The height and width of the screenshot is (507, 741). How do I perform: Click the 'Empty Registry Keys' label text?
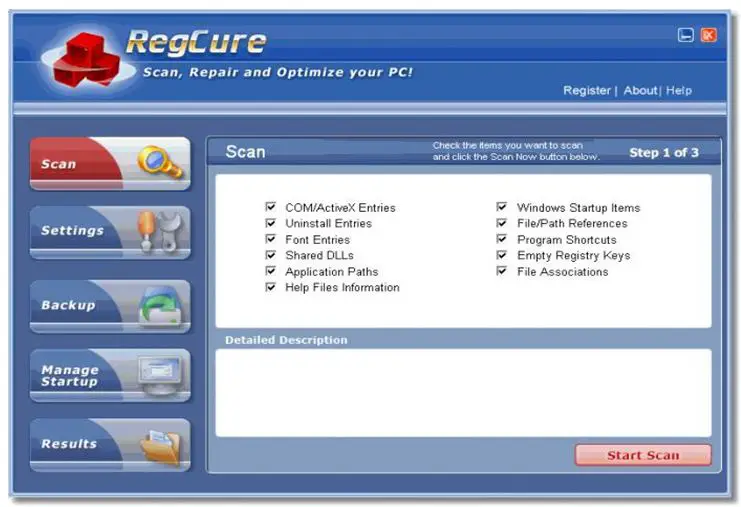(574, 256)
